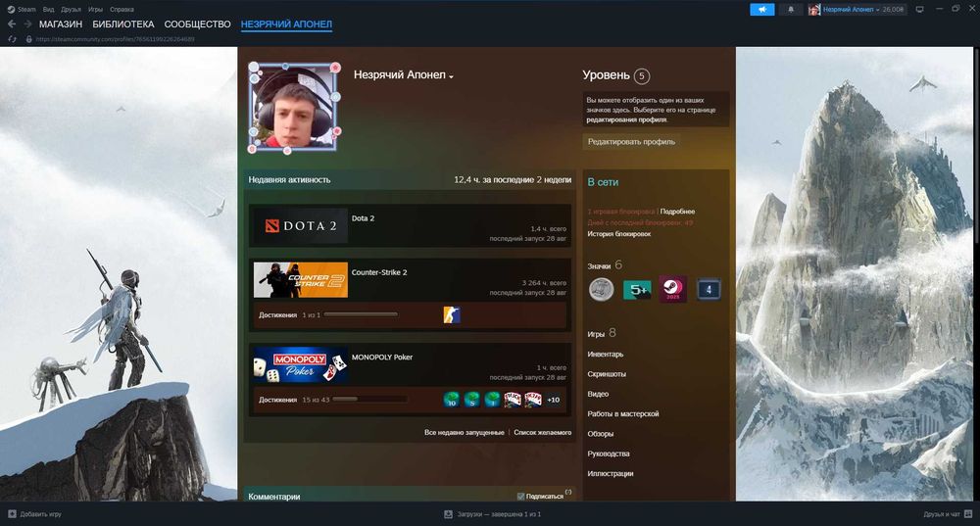980x526 pixels.
Task: Switch to Big Picture mode icon
Action: 919,10
